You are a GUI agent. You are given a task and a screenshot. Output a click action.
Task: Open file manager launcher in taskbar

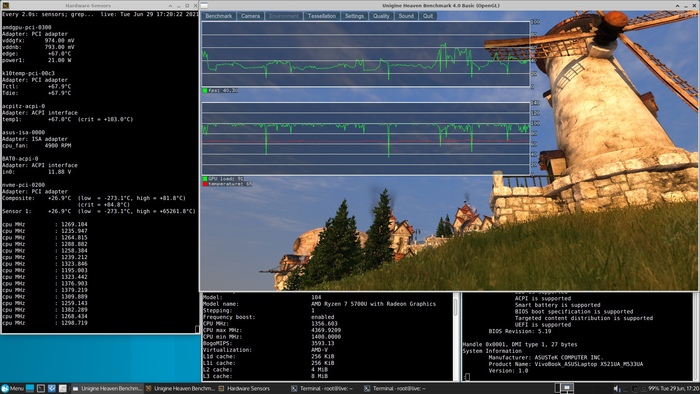tap(62, 389)
